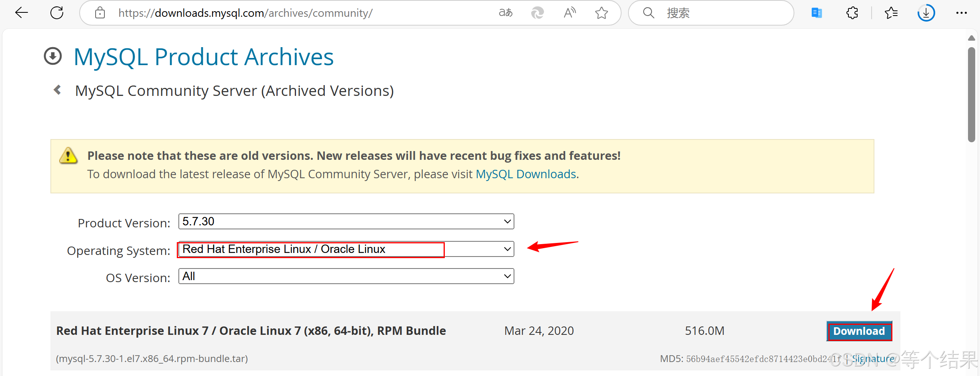This screenshot has height=376, width=980.
Task: Go back with the browser back arrow
Action: click(x=22, y=13)
